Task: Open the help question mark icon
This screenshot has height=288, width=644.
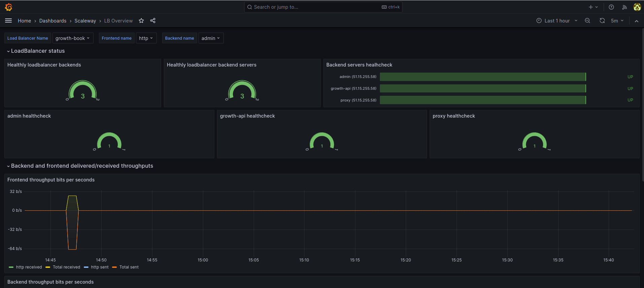Action: click(x=611, y=7)
